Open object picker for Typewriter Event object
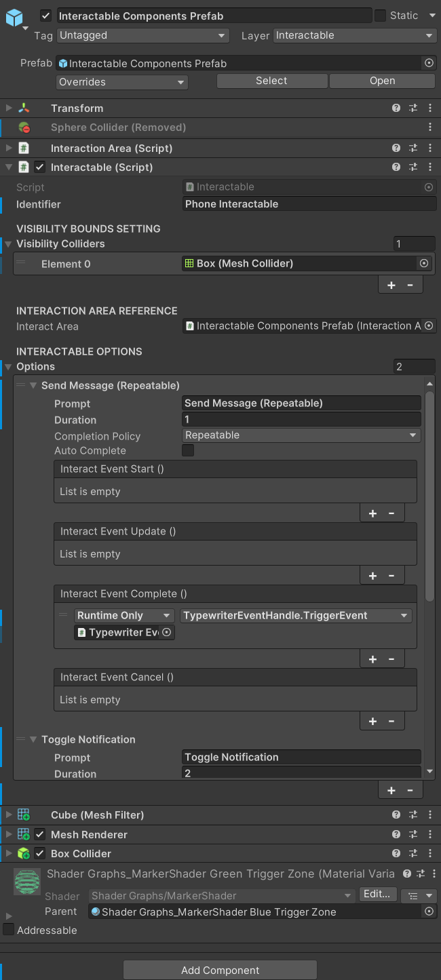 click(166, 632)
